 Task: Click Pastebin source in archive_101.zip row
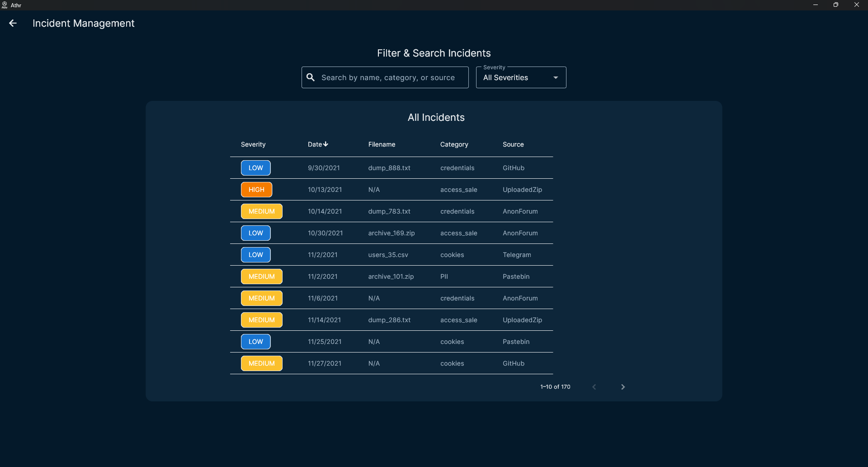[x=516, y=276]
